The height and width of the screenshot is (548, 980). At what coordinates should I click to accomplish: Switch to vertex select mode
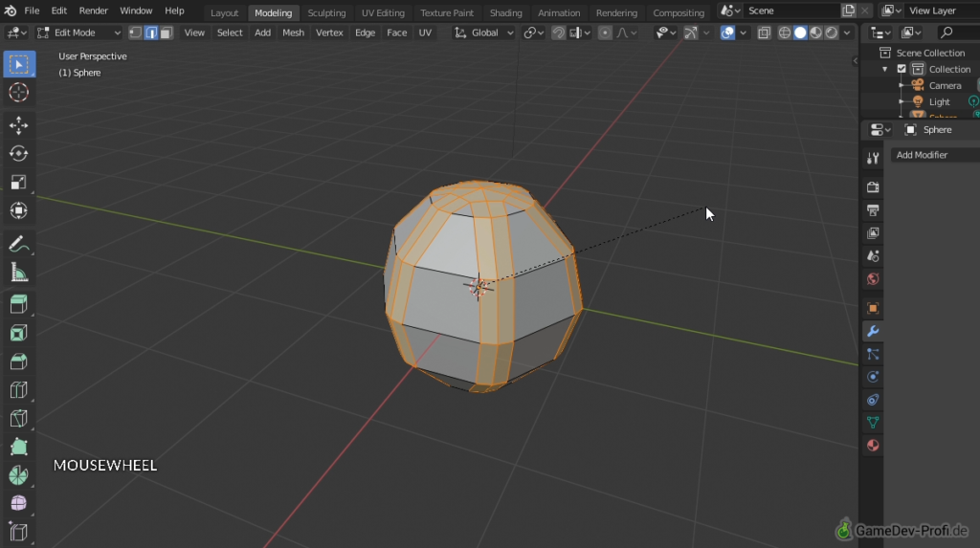[x=136, y=33]
